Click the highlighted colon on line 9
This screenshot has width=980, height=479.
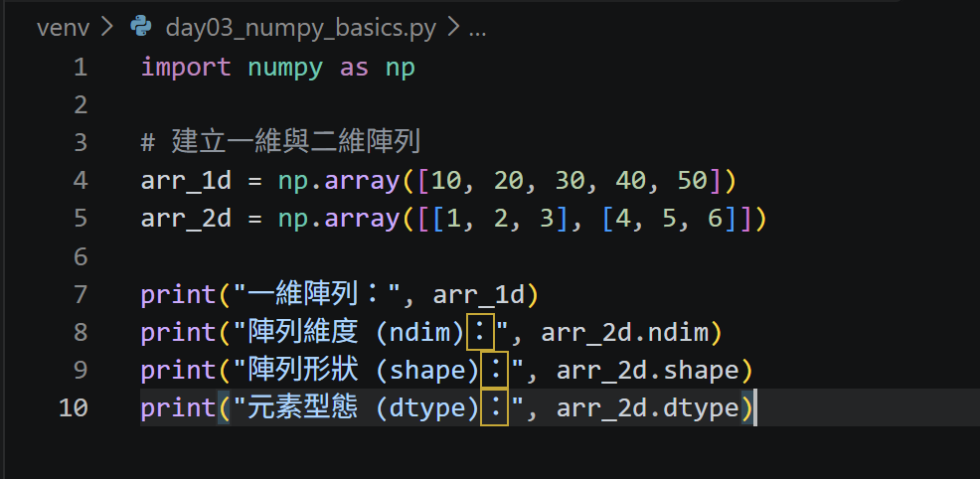(494, 371)
